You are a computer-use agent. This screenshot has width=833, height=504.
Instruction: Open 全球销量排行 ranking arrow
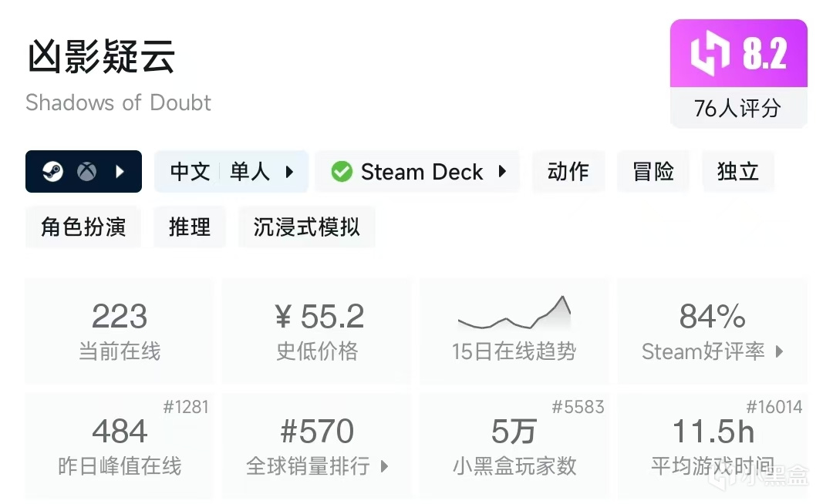[x=384, y=466]
